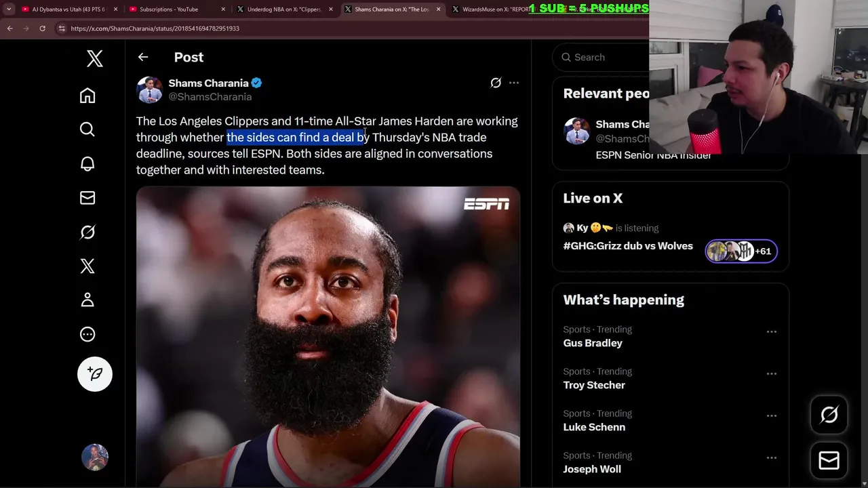Open Messages envelope icon in sidebar
The height and width of the screenshot is (488, 868).
(x=87, y=198)
